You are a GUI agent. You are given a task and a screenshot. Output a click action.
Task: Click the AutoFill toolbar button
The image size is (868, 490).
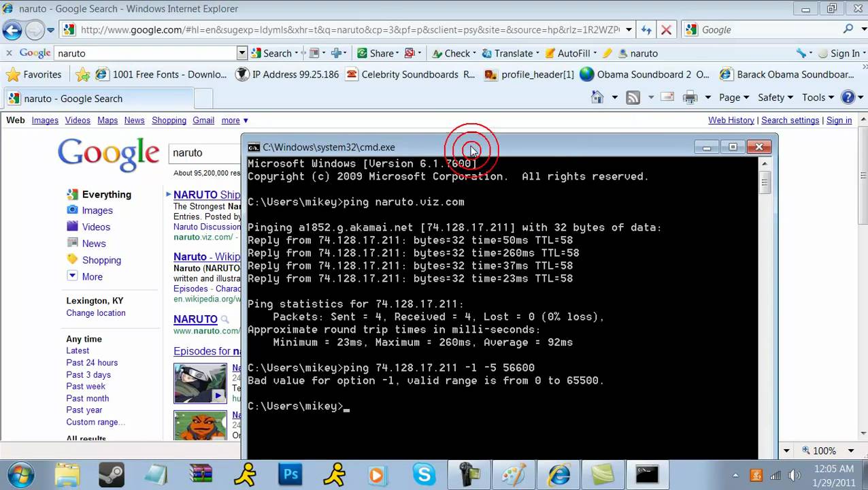point(567,53)
